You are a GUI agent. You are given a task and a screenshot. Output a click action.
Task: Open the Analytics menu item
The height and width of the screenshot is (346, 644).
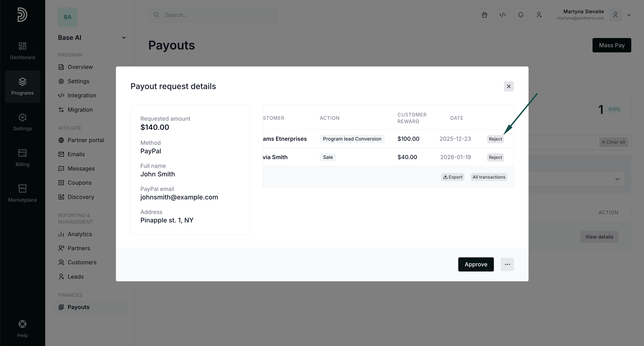[80, 234]
